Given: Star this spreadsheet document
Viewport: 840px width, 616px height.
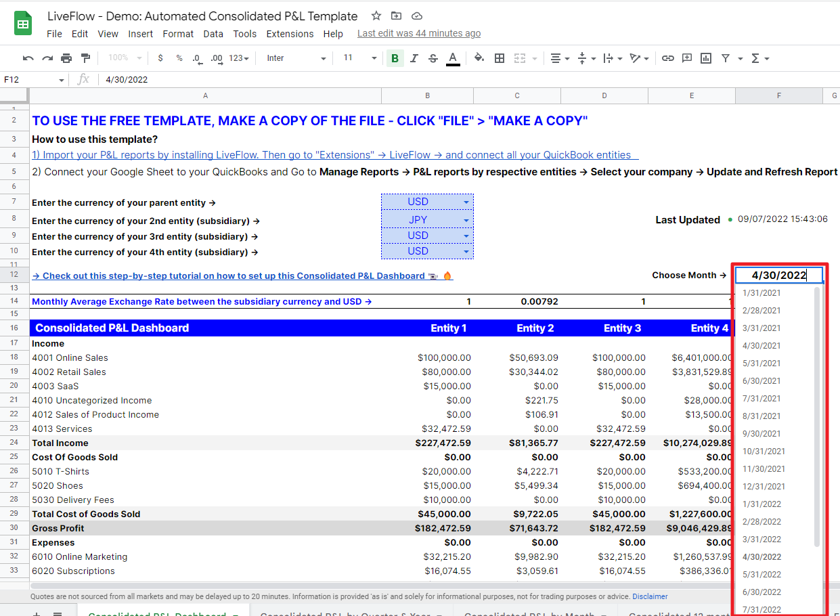Looking at the screenshot, I should pos(376,16).
